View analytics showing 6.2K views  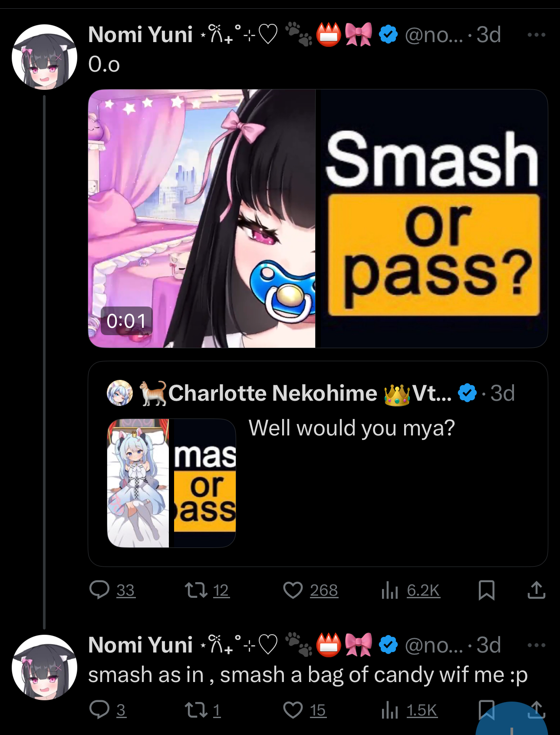click(x=410, y=590)
